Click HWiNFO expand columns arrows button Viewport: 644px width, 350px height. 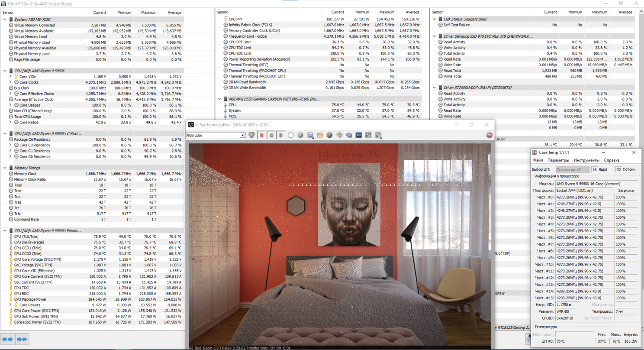pyautogui.click(x=8, y=339)
